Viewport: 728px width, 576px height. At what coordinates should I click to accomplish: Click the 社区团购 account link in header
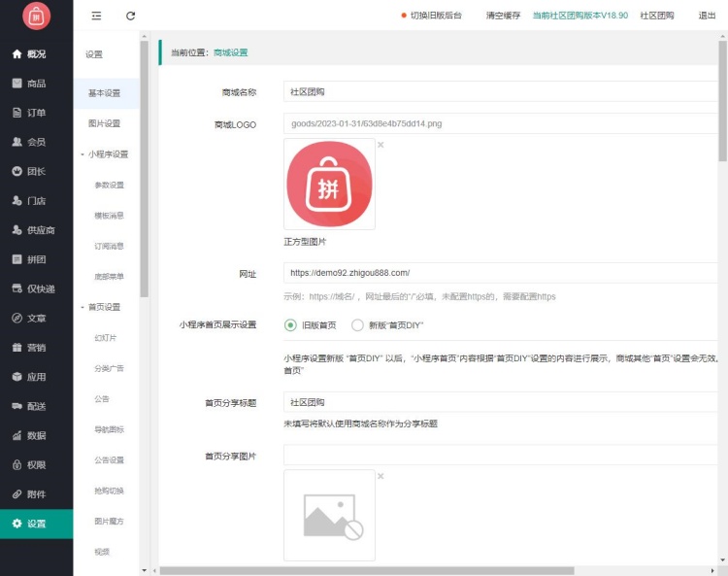click(657, 16)
